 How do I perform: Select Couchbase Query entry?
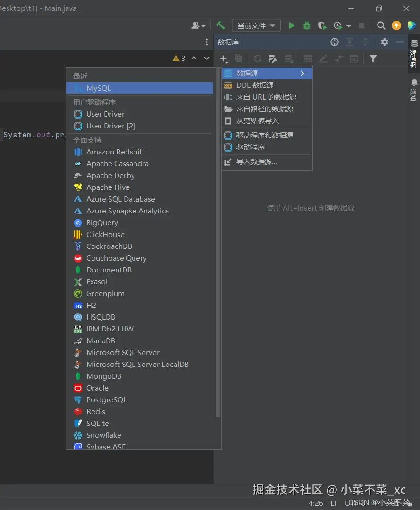click(140, 258)
